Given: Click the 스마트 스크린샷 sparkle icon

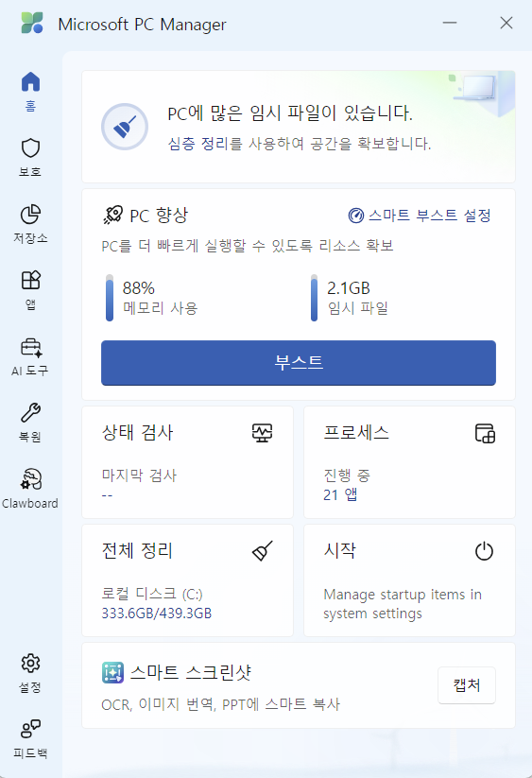Looking at the screenshot, I should (112, 673).
